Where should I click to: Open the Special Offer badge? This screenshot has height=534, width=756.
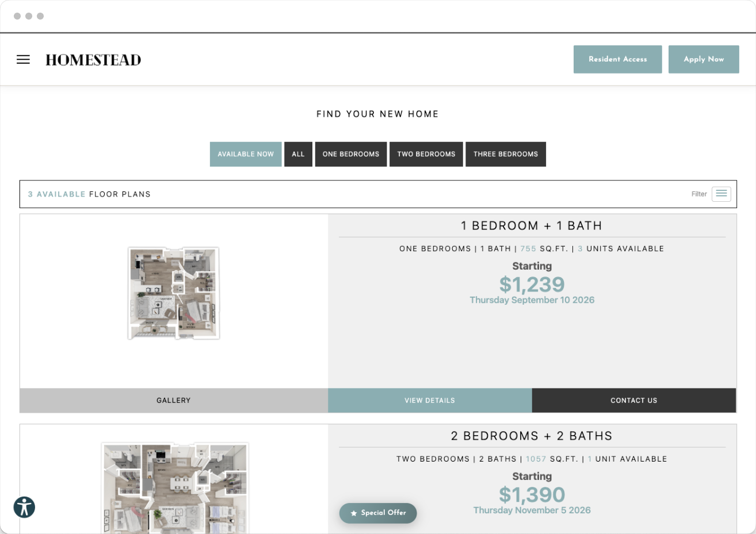378,513
